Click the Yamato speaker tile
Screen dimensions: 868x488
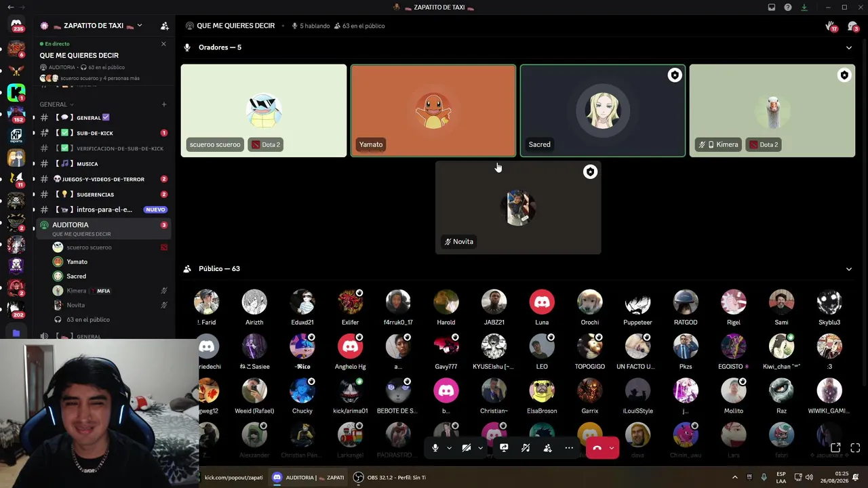(433, 110)
